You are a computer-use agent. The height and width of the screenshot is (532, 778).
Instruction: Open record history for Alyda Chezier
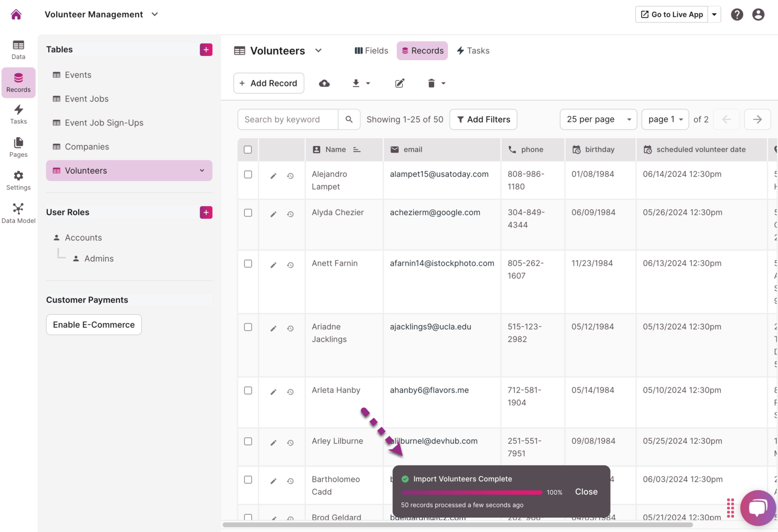click(x=290, y=214)
